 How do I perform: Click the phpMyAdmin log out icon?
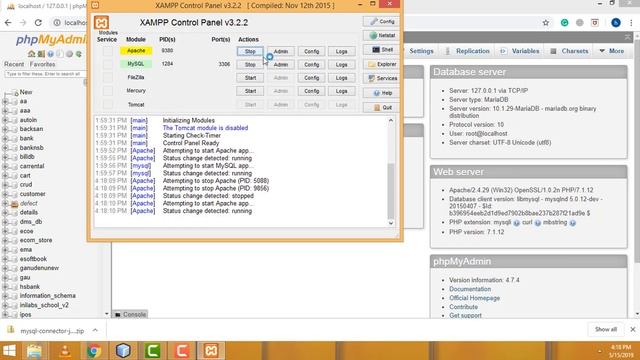coord(41,54)
